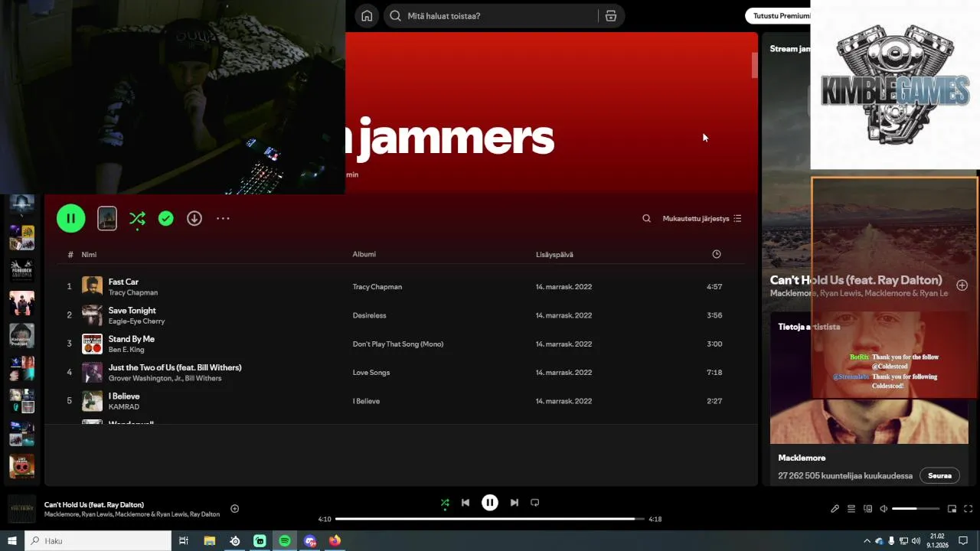Click the song progress bar
This screenshot has height=551, width=980.
[490, 519]
